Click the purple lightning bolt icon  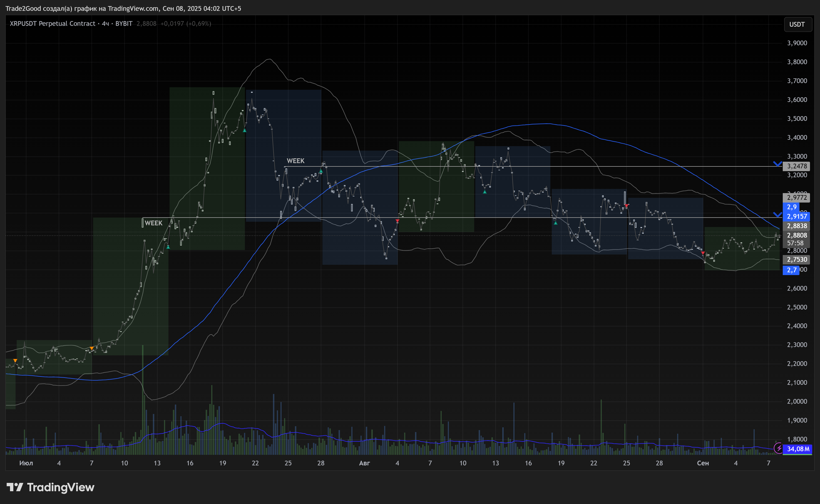[x=779, y=448]
